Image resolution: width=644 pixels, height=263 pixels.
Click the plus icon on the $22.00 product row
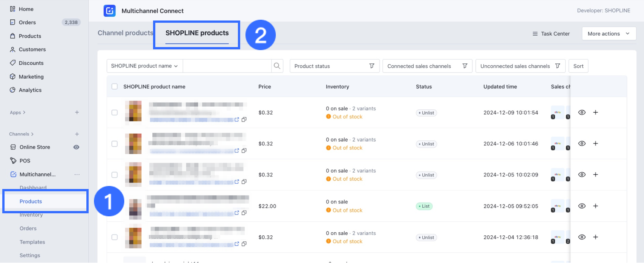tap(596, 206)
